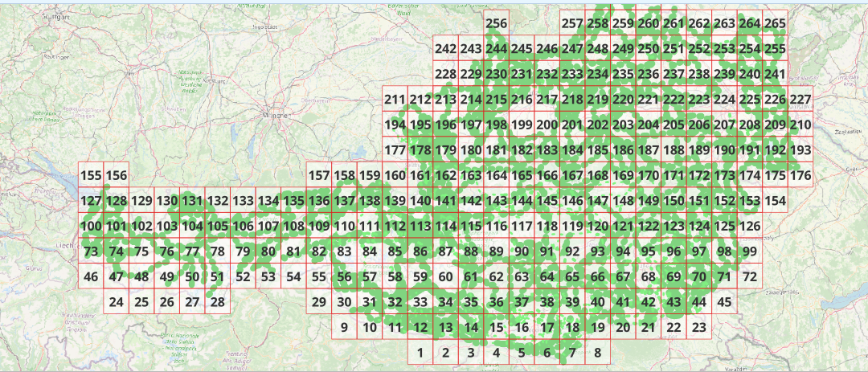Click grid cell 24
This screenshot has height=372, width=868.
117,302
